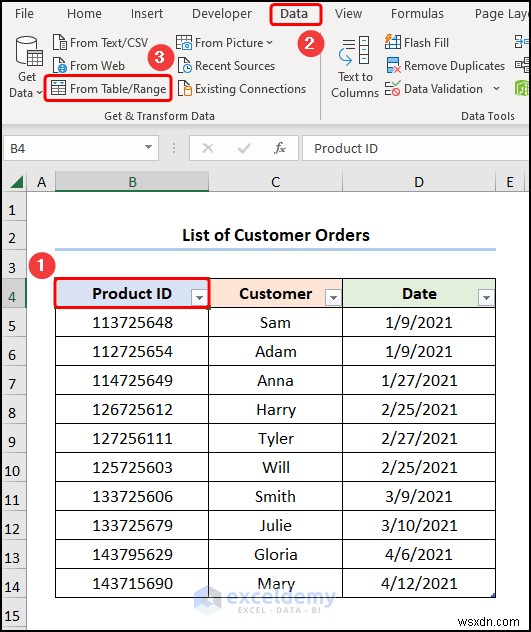This screenshot has height=632, width=531.
Task: Open the Name Box dropdown
Action: (x=148, y=148)
